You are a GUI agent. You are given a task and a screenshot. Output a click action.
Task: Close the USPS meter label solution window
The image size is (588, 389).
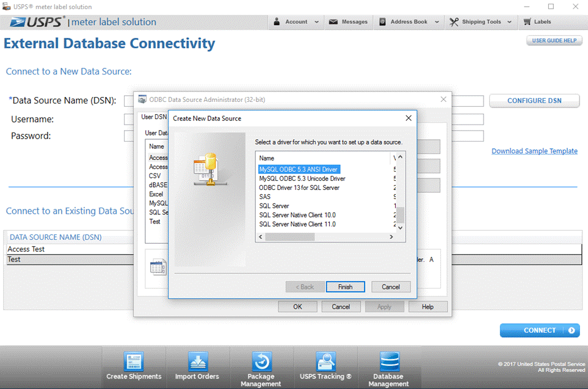575,6
